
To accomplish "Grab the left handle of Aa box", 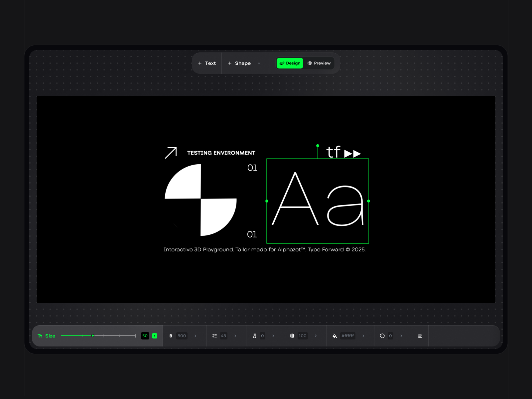I will pyautogui.click(x=267, y=201).
